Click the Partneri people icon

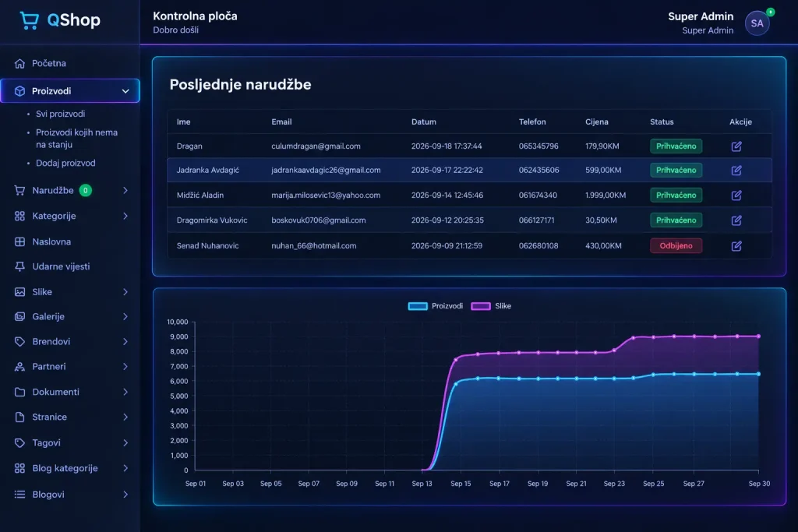pyautogui.click(x=19, y=366)
